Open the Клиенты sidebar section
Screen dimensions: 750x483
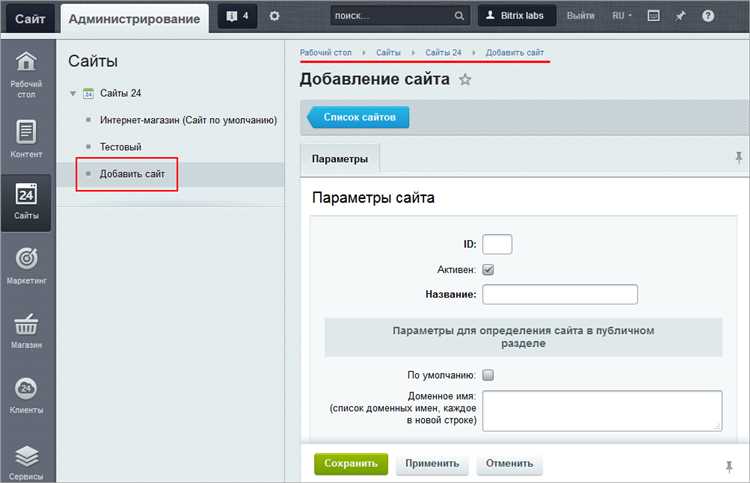pyautogui.click(x=26, y=395)
